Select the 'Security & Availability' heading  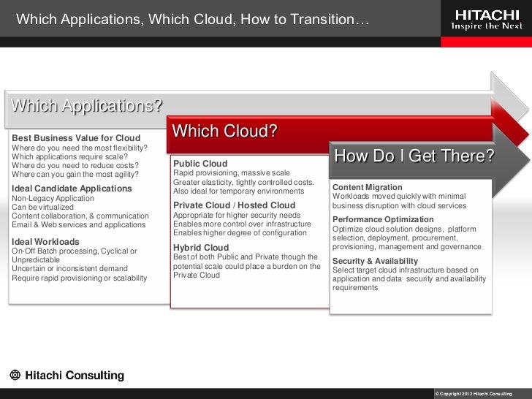point(376,261)
